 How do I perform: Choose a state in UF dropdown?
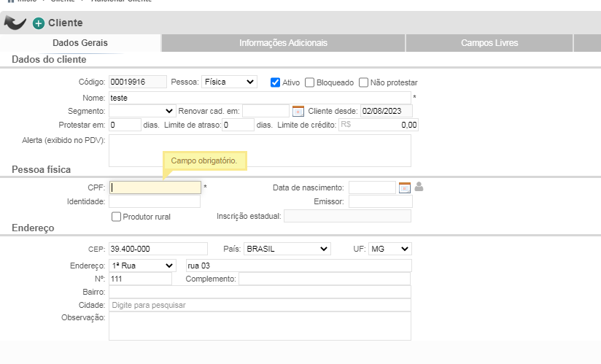click(x=389, y=249)
